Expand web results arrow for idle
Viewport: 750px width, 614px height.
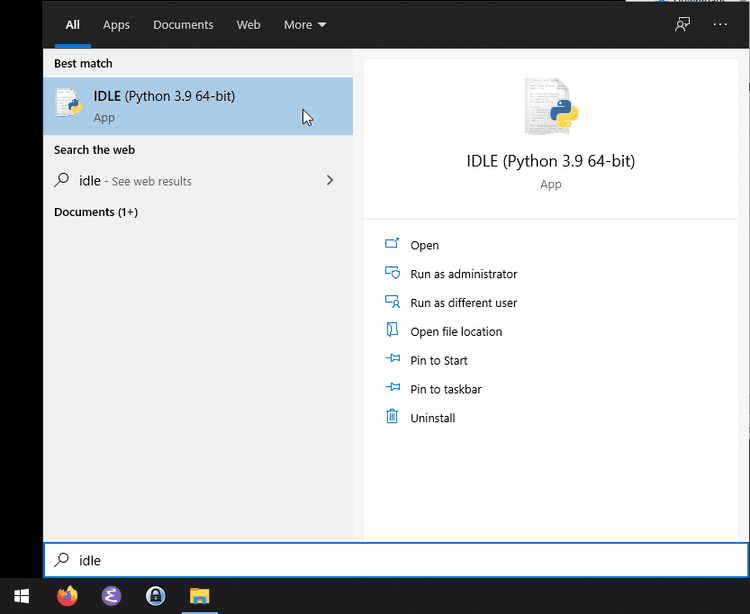[x=330, y=181]
